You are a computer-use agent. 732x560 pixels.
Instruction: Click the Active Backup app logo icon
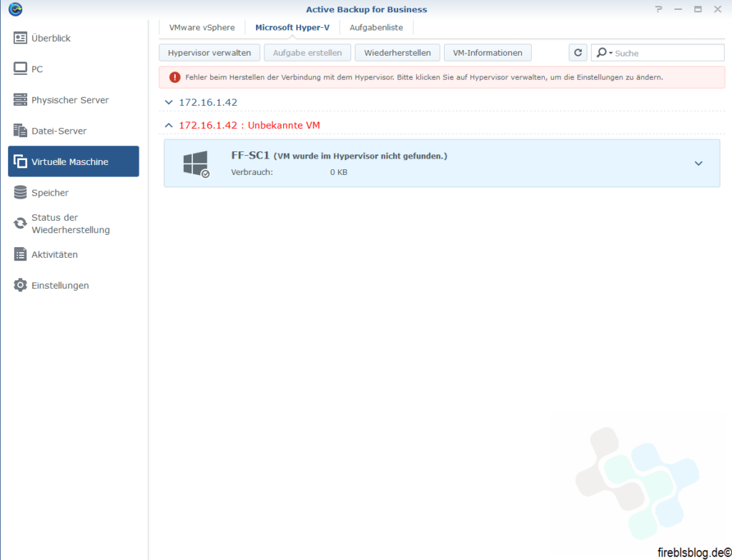tap(16, 9)
